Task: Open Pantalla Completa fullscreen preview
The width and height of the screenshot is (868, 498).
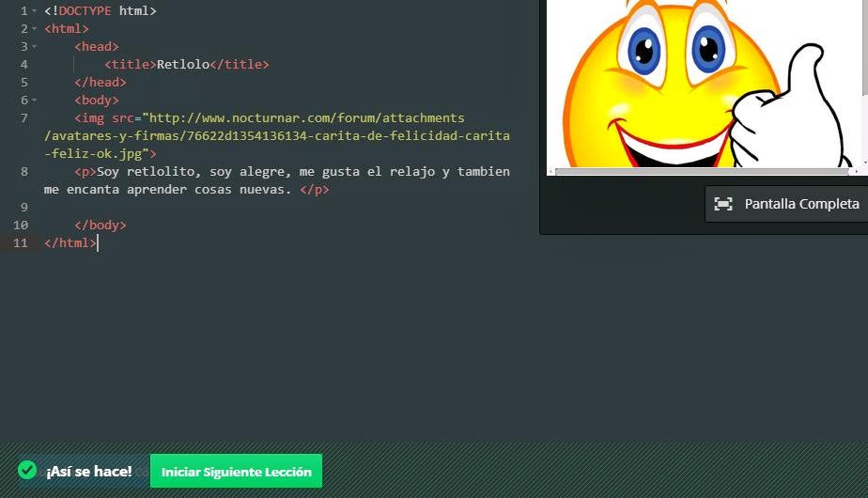Action: click(x=786, y=204)
